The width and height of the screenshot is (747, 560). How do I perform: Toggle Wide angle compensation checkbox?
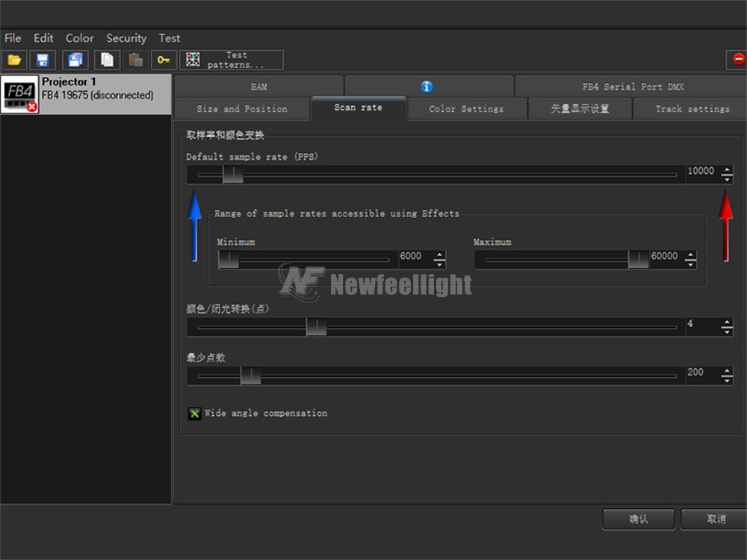(195, 413)
